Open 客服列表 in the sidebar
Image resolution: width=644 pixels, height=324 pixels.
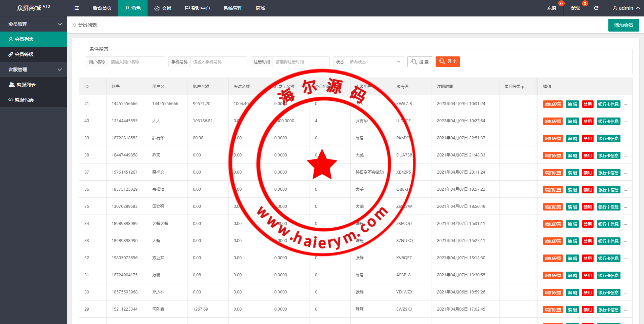point(26,85)
